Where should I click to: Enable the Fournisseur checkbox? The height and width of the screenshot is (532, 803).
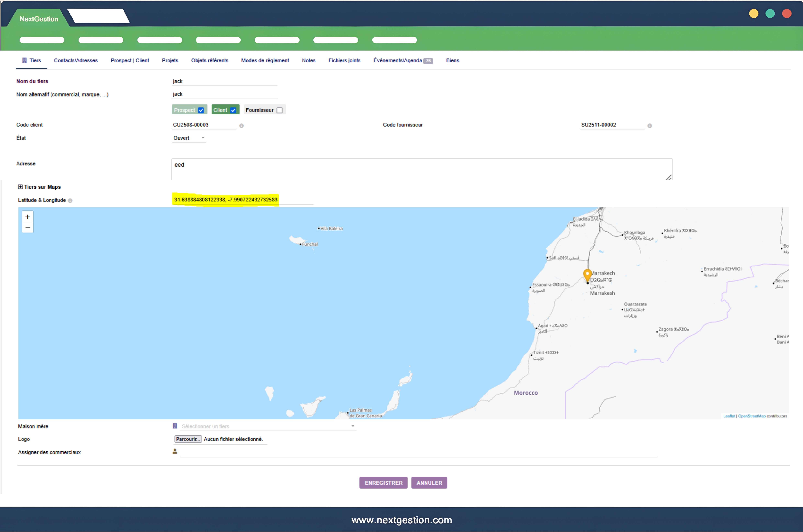279,110
